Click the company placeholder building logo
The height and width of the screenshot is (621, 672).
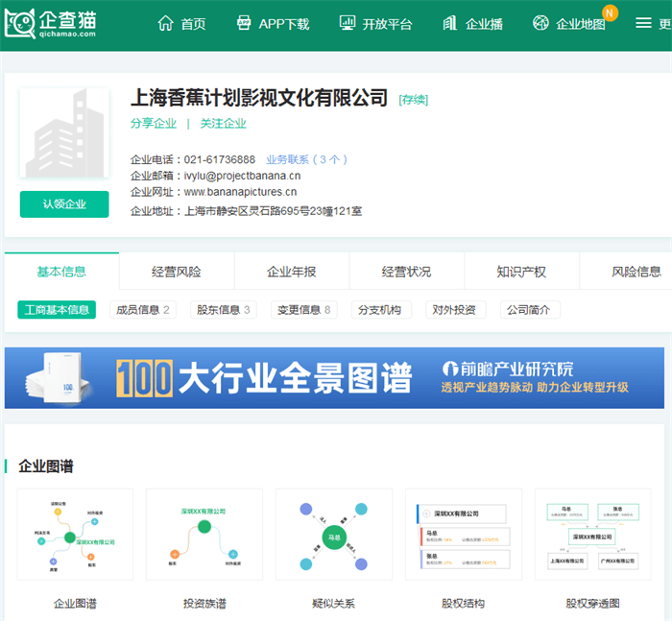pyautogui.click(x=64, y=132)
